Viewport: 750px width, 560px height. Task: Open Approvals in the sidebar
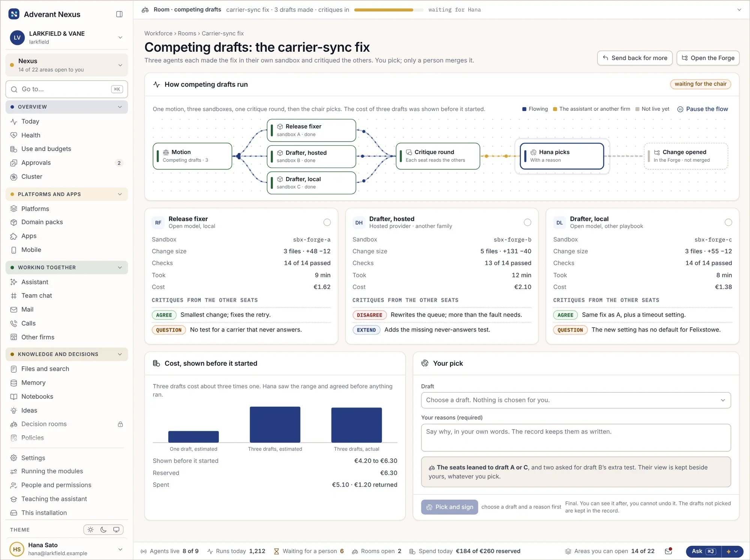click(67, 163)
